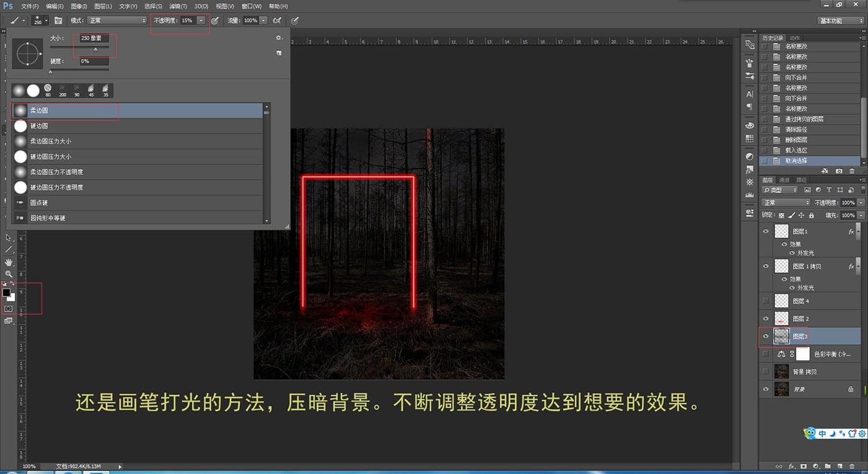The image size is (868, 474).
Task: Open the 模式 blend mode dropdown
Action: [117, 20]
